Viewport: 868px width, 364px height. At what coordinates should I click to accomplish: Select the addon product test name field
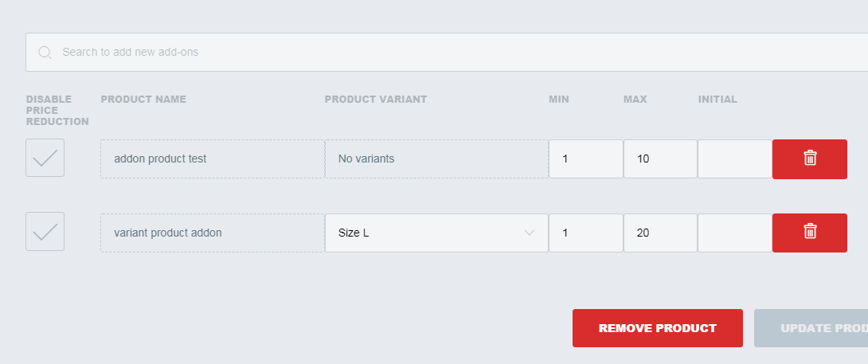point(213,159)
